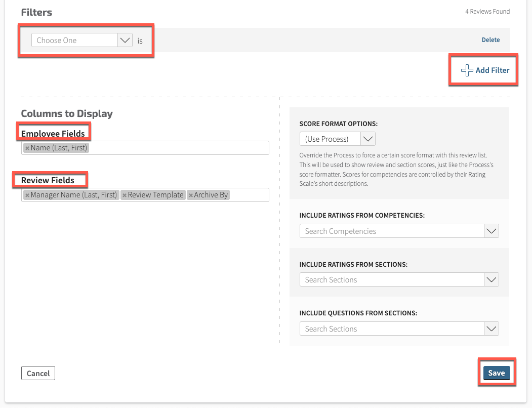
Task: Cancel the changes
Action: tap(38, 374)
